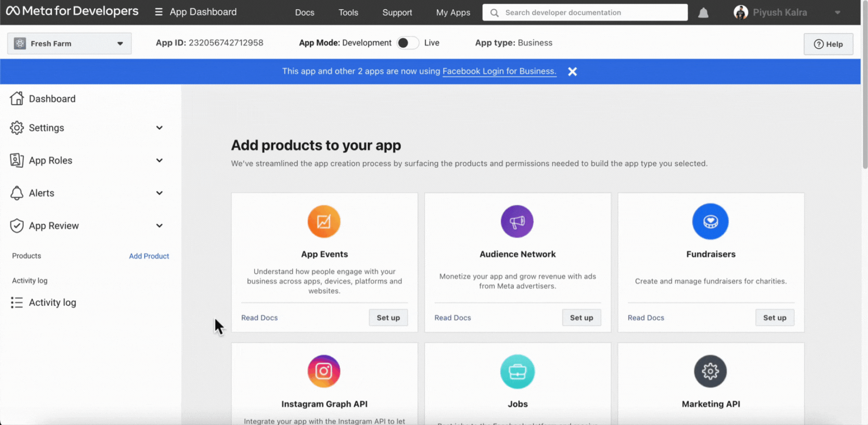This screenshot has height=425, width=868.
Task: Expand the App Roles section chevron
Action: tap(159, 160)
